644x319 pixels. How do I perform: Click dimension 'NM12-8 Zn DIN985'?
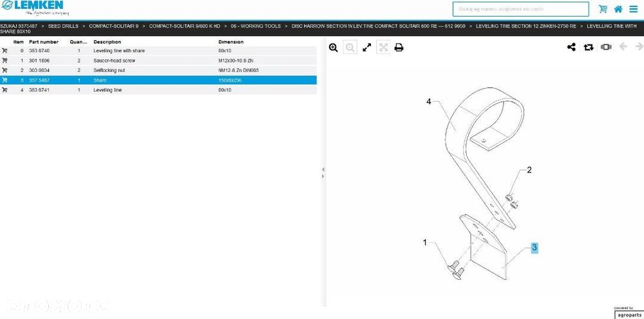(239, 71)
